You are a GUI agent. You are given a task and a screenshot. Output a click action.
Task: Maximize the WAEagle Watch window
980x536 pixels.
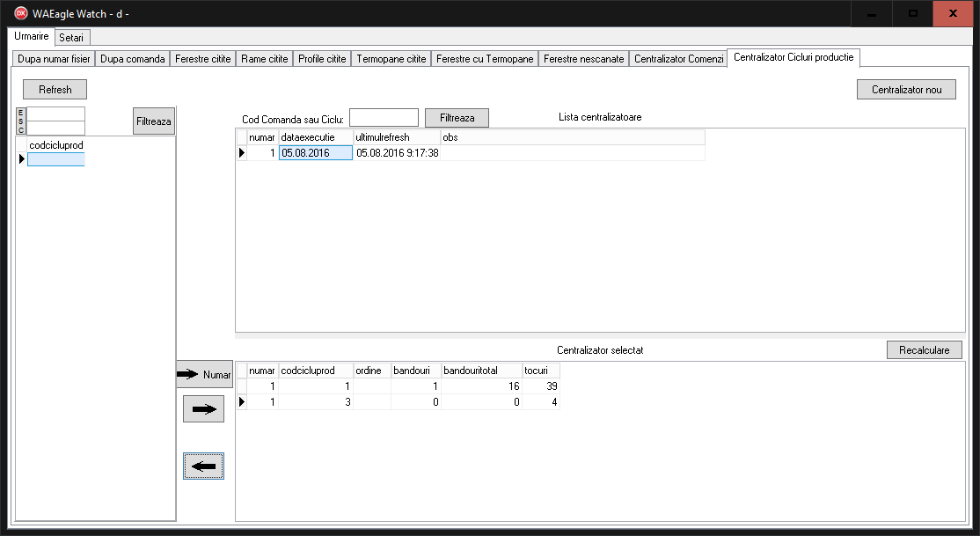(912, 13)
